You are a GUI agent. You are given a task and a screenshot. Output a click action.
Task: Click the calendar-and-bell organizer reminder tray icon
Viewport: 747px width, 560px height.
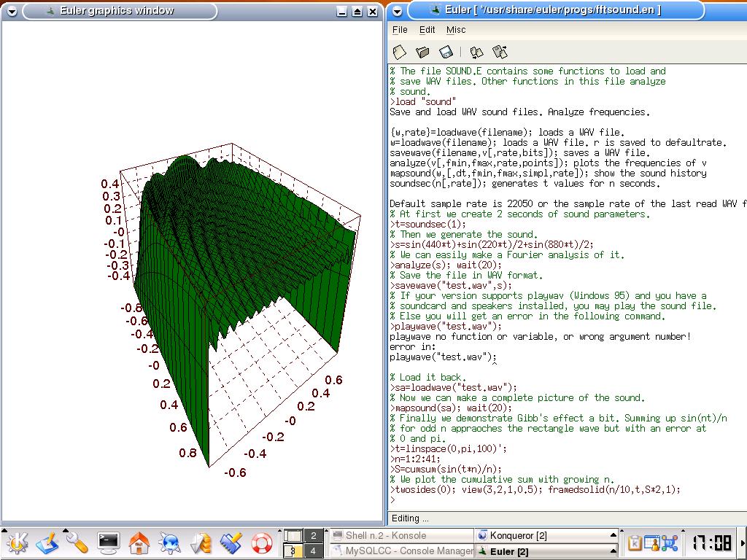(x=651, y=542)
